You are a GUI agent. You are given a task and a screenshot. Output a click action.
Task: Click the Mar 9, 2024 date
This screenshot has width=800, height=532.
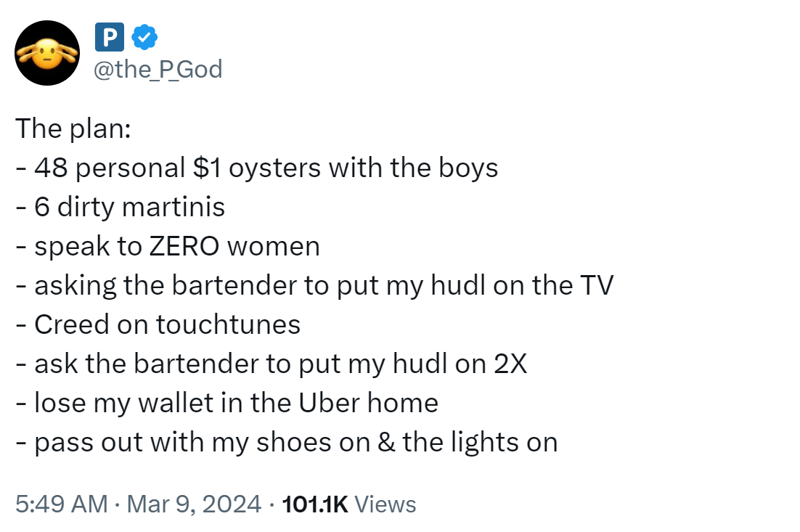pos(194,504)
